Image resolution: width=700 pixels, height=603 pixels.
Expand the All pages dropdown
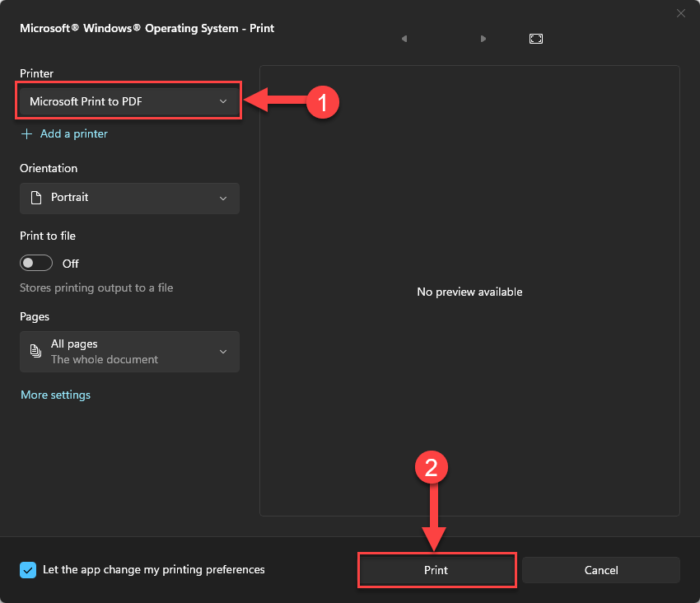click(x=129, y=352)
